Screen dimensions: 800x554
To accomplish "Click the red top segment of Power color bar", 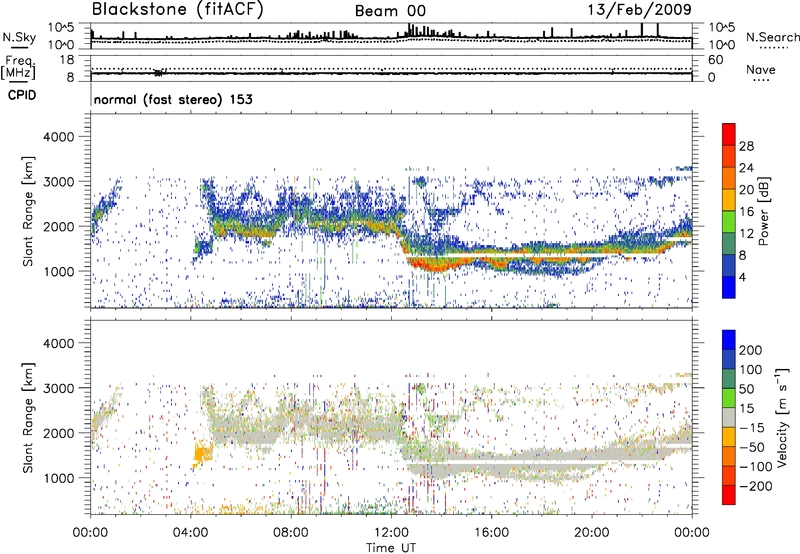I will click(729, 135).
